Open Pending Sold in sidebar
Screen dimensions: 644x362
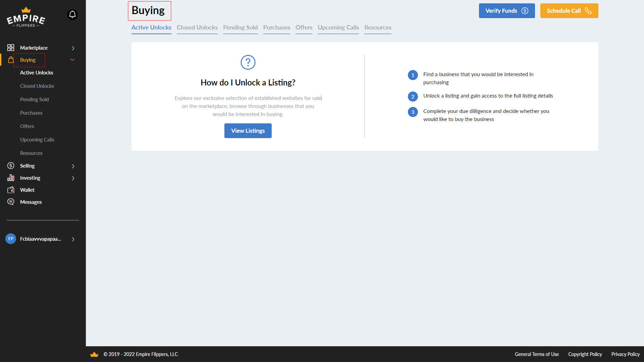click(x=34, y=99)
